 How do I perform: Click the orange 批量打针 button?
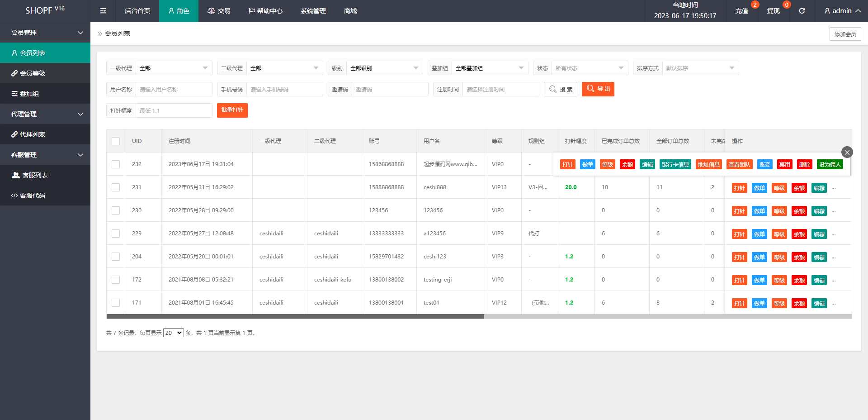click(232, 110)
